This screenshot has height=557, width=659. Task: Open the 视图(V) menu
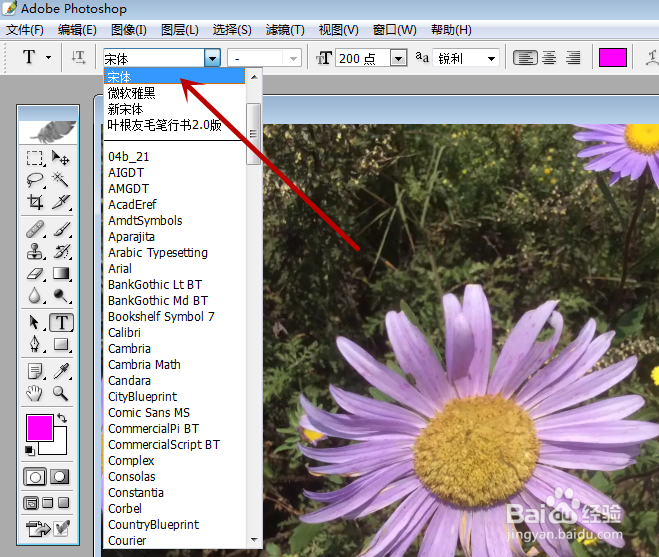tap(339, 30)
